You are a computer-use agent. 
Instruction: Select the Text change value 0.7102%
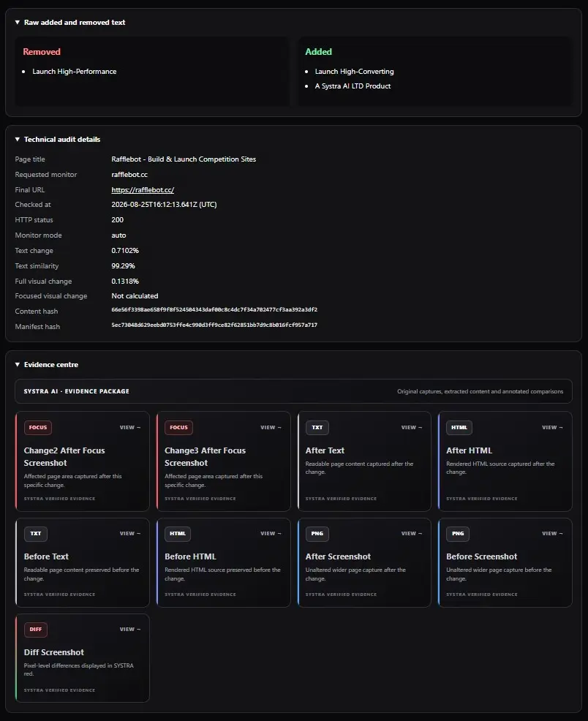coord(125,251)
